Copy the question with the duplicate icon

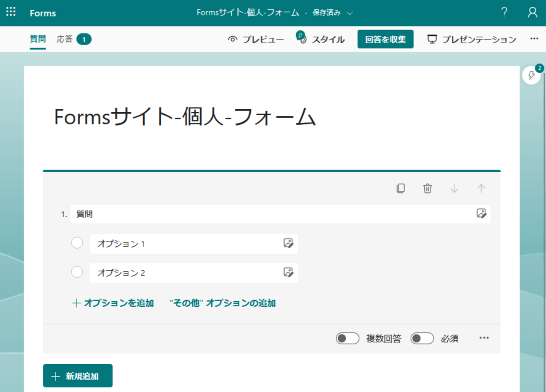[x=401, y=188]
